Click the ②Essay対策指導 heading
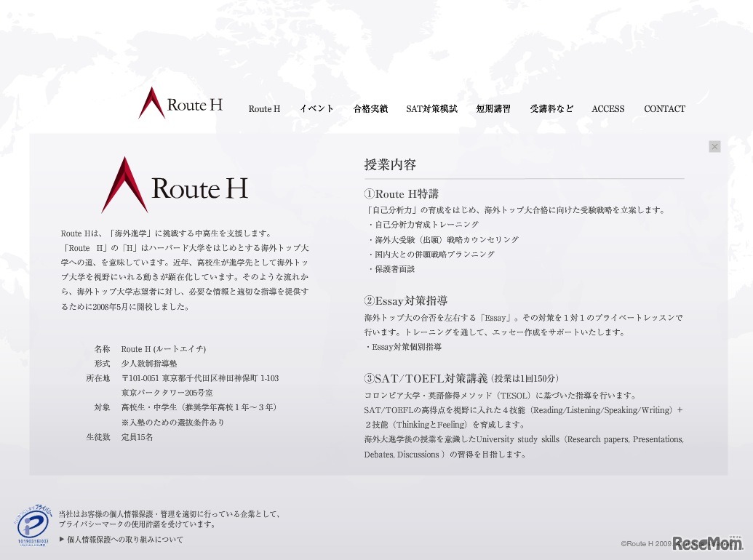The image size is (753, 560). pos(406,301)
